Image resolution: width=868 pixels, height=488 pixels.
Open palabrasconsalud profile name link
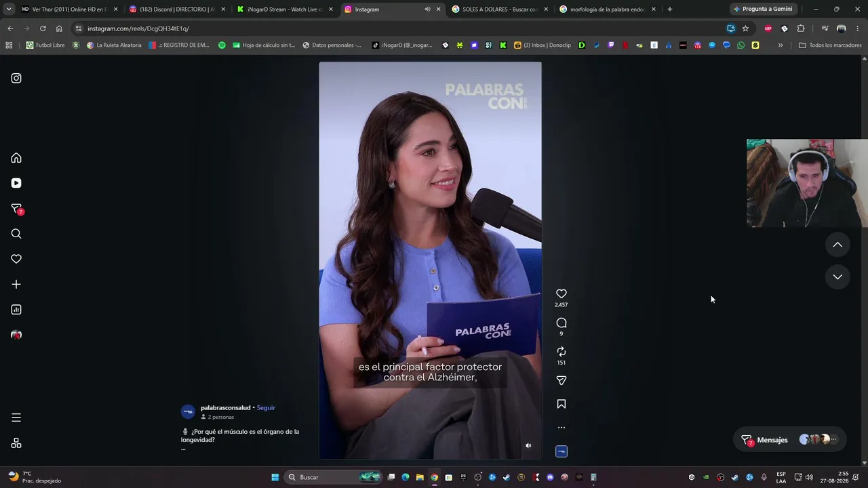(226, 408)
